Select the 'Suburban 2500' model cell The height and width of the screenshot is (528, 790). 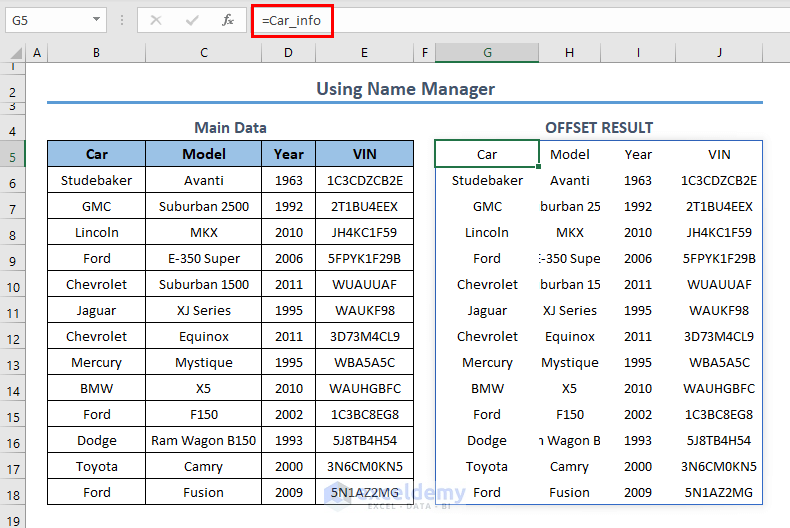203,207
